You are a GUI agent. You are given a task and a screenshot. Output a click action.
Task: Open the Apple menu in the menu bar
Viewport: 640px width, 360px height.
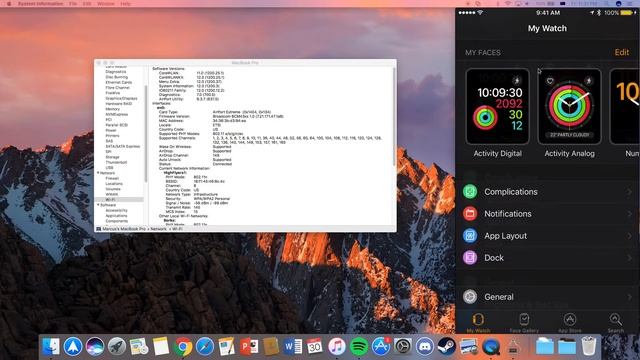(x=9, y=4)
